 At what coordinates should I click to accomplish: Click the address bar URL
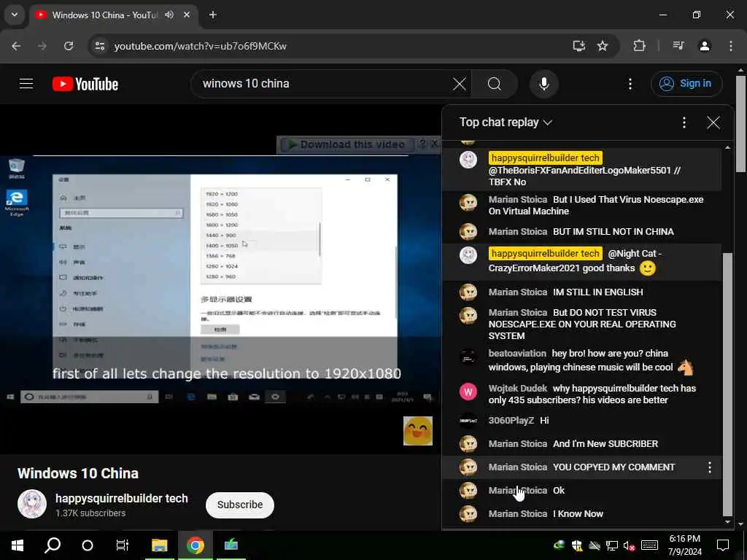tap(200, 46)
